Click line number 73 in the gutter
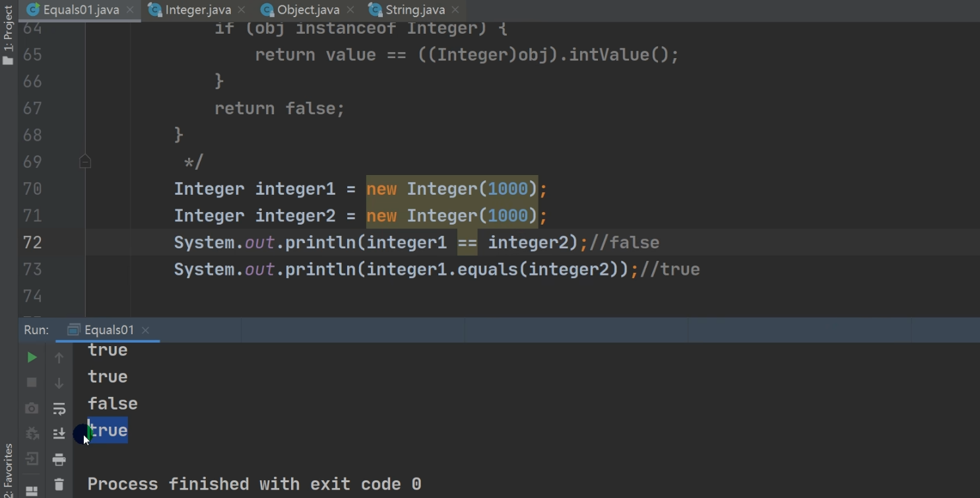Image resolution: width=980 pixels, height=498 pixels. (x=32, y=269)
